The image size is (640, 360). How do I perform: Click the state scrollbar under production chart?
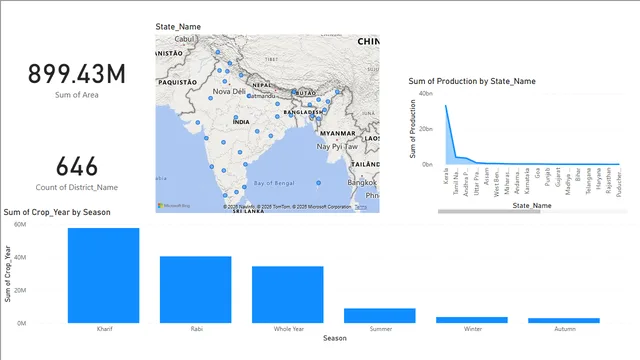(x=489, y=211)
